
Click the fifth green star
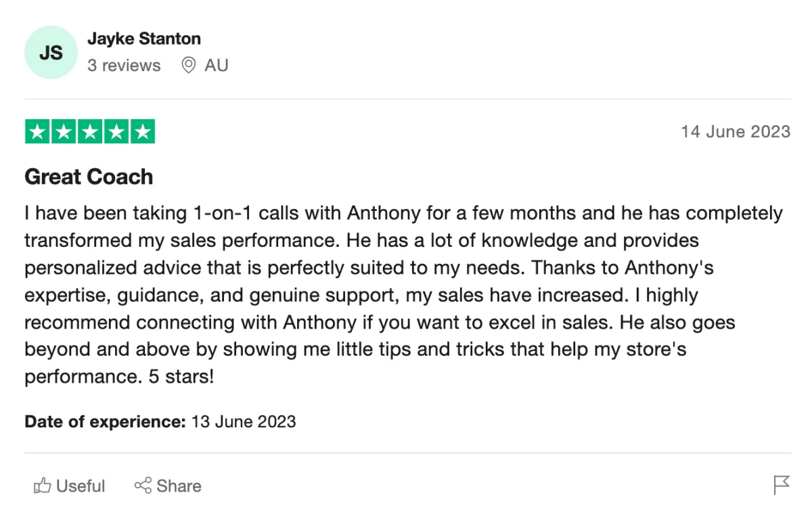click(142, 132)
